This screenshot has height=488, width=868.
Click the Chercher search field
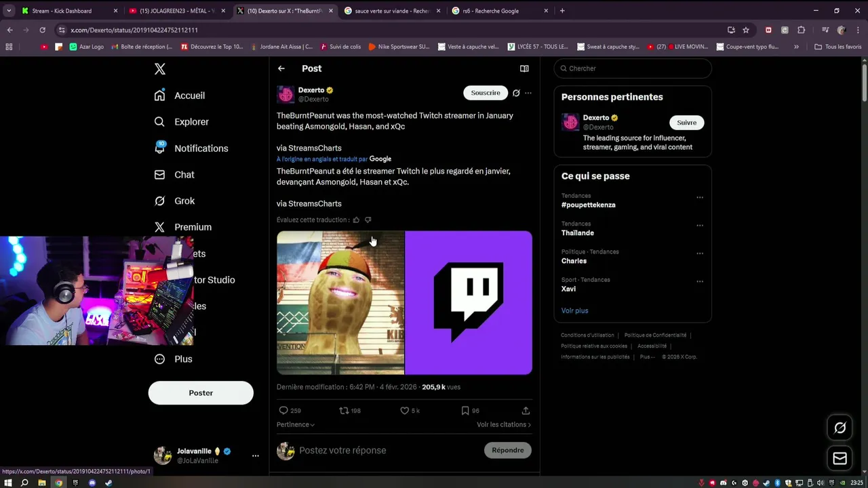tap(633, 68)
